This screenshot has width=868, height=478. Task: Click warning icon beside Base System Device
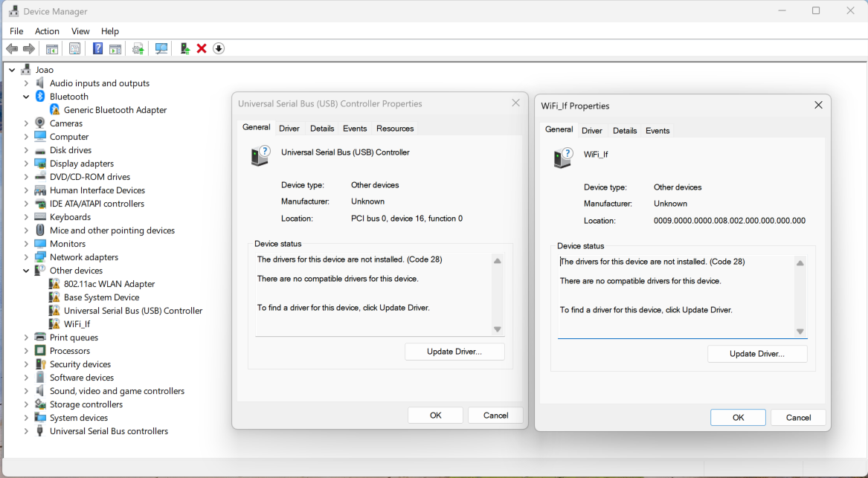54,297
